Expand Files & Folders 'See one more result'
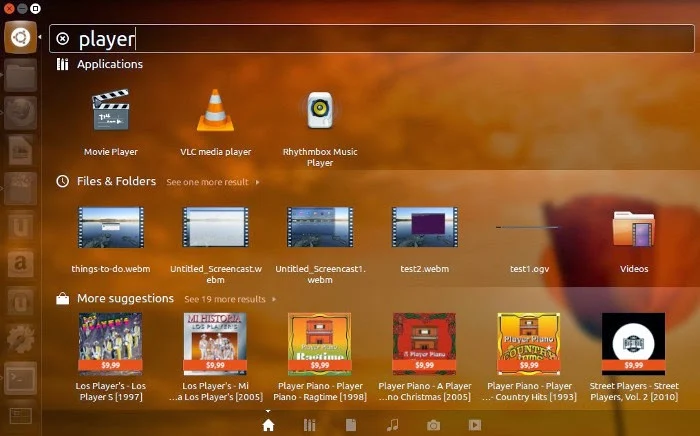700x436 pixels. click(212, 182)
